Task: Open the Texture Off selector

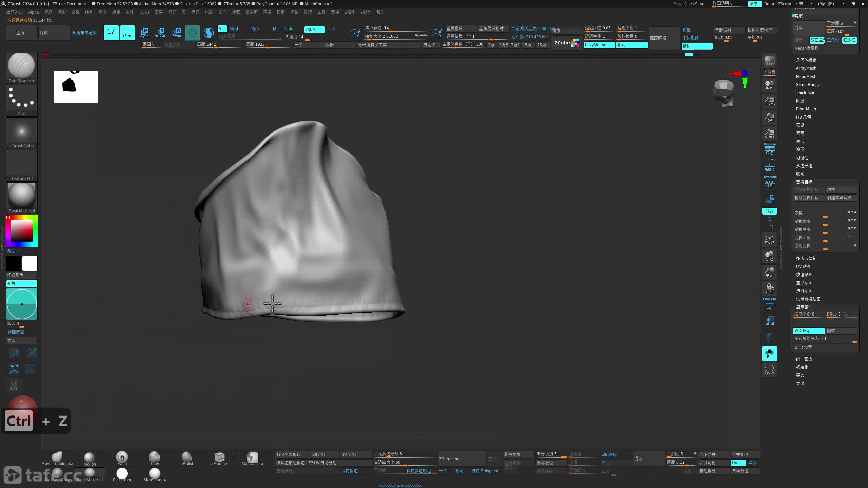Action: [x=22, y=165]
